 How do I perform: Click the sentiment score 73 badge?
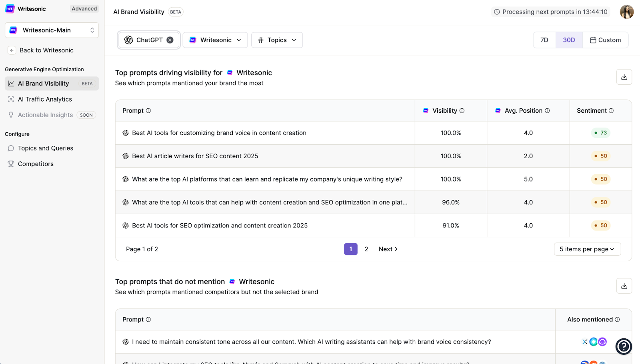tap(601, 133)
